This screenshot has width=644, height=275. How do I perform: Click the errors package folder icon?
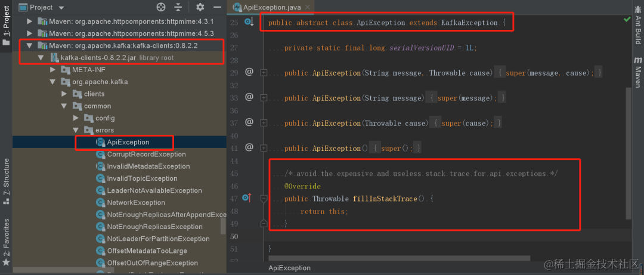click(x=89, y=130)
